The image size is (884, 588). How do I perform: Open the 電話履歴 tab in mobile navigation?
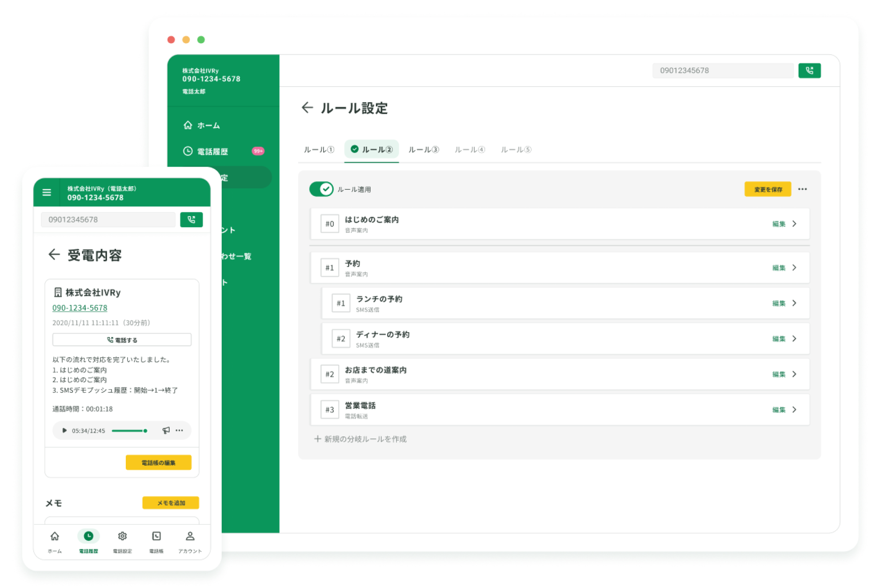tap(88, 536)
